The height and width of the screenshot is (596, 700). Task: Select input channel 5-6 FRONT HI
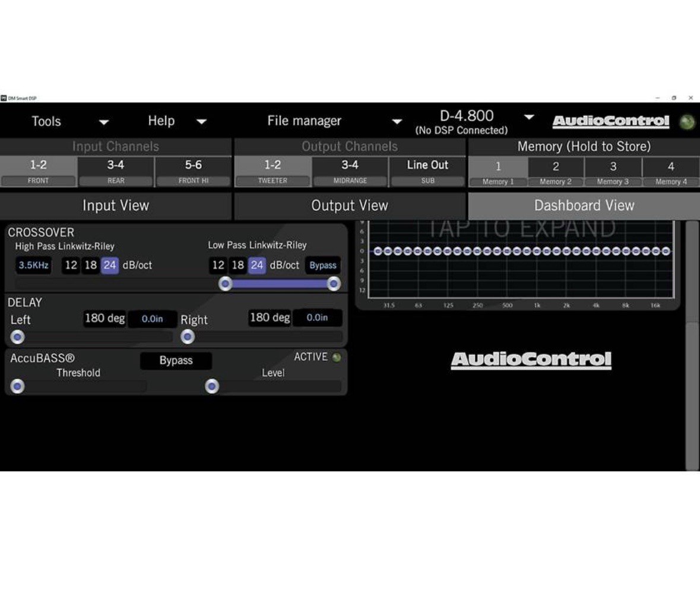pyautogui.click(x=194, y=172)
